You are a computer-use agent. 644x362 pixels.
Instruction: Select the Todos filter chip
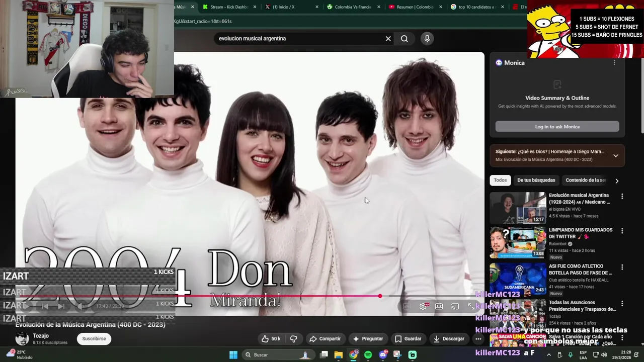point(500,180)
